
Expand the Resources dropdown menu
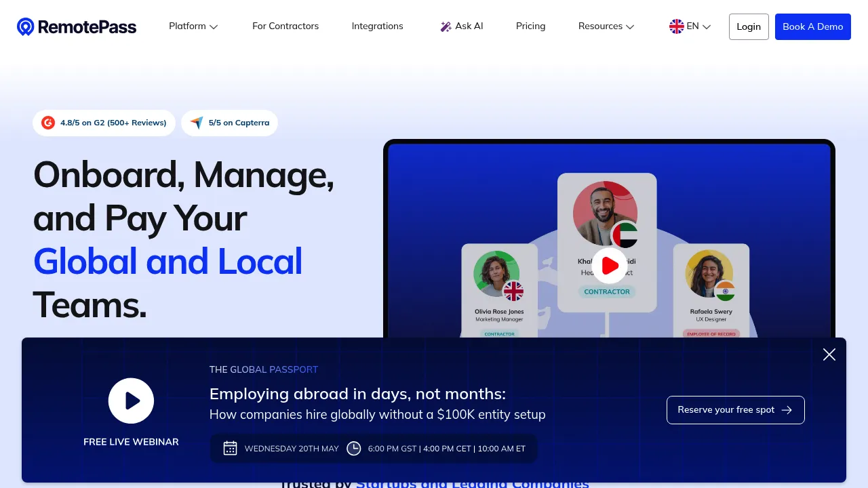(x=606, y=26)
